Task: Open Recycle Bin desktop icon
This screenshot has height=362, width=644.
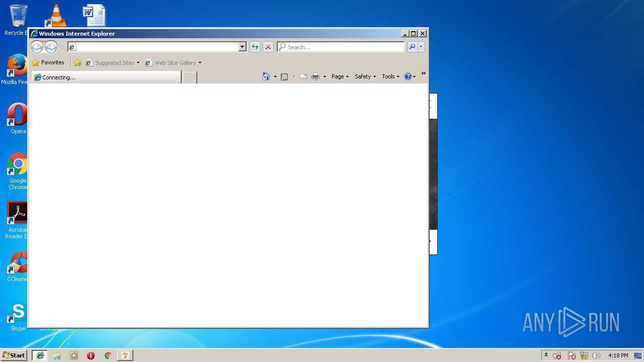Action: 18,20
